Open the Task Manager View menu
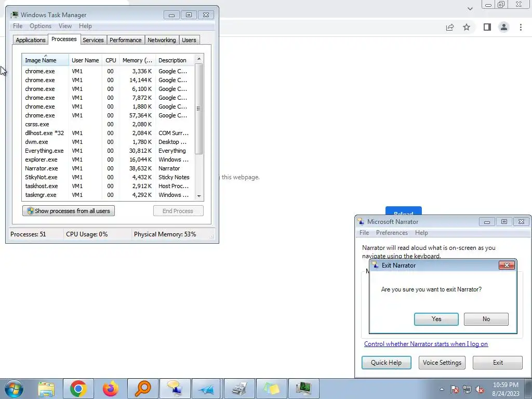The width and height of the screenshot is (532, 399). (65, 26)
